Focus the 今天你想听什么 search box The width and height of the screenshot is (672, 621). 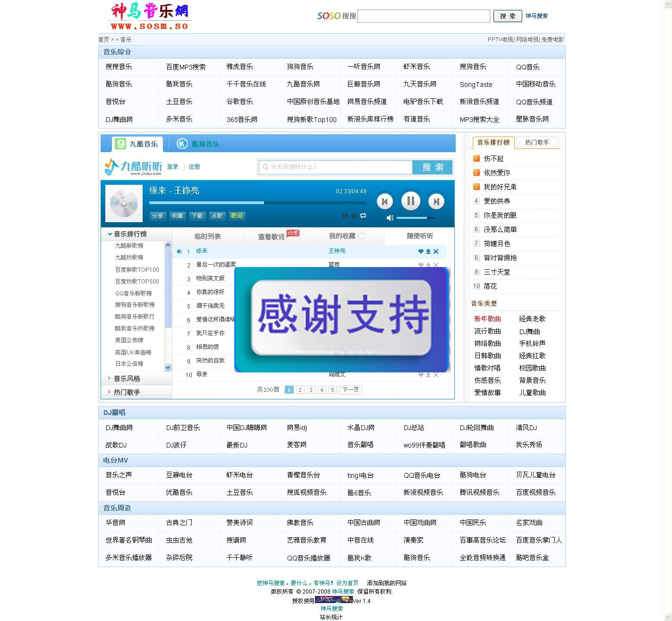pos(336,167)
